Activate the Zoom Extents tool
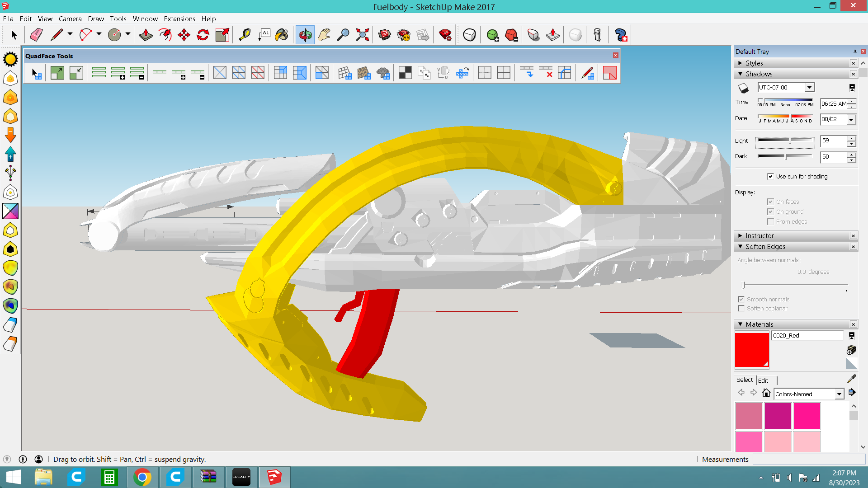The image size is (868, 488). [362, 35]
